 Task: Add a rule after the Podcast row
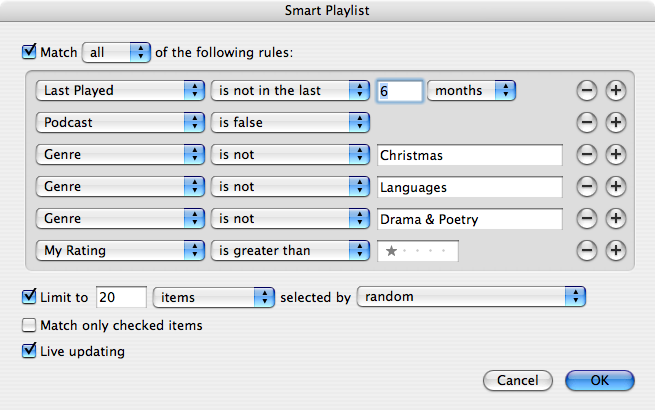pos(616,122)
